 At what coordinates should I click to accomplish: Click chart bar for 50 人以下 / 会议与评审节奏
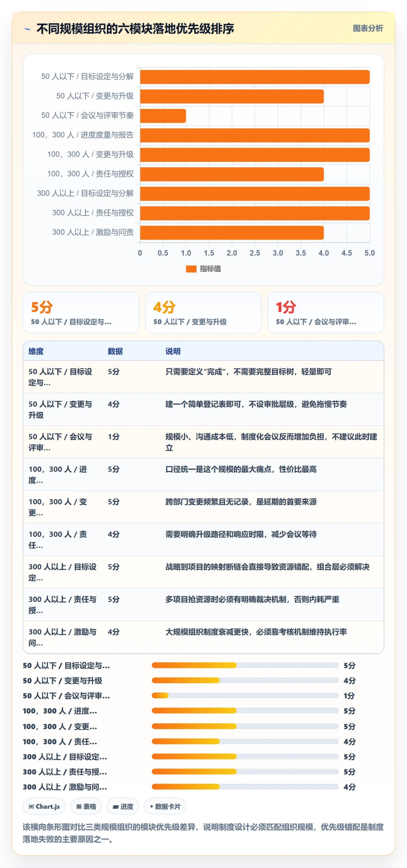[163, 116]
